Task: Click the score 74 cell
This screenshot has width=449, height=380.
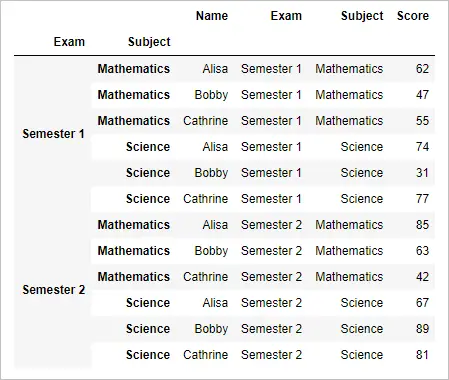Action: (422, 147)
